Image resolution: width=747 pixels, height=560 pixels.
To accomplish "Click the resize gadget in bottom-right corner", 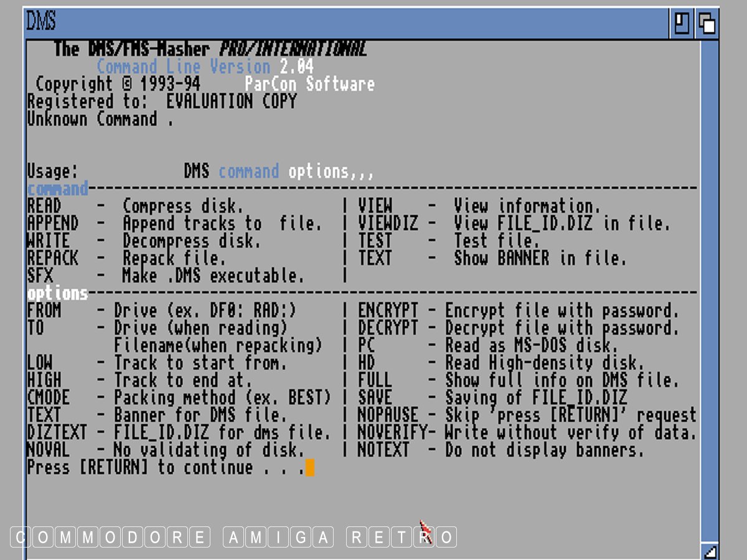I will [709, 551].
